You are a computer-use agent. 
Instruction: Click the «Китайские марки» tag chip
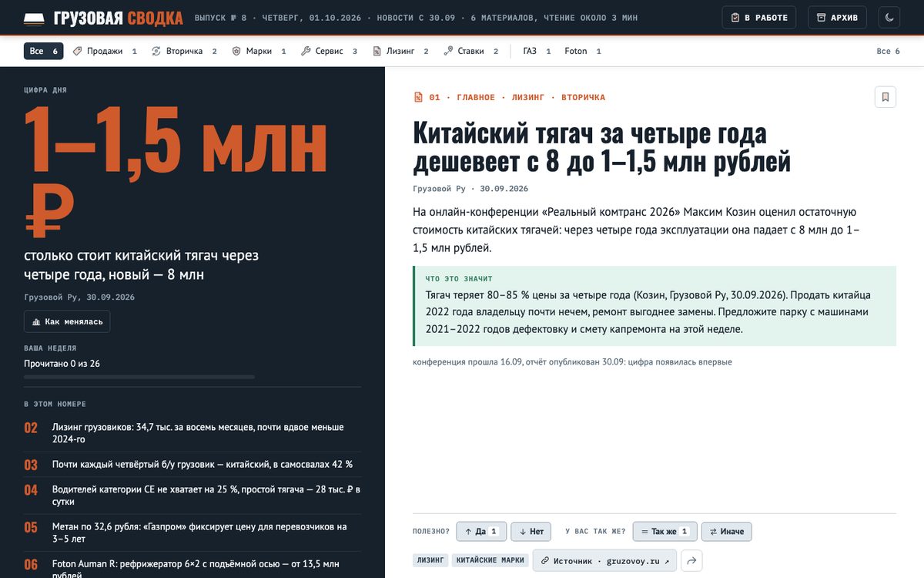point(490,560)
